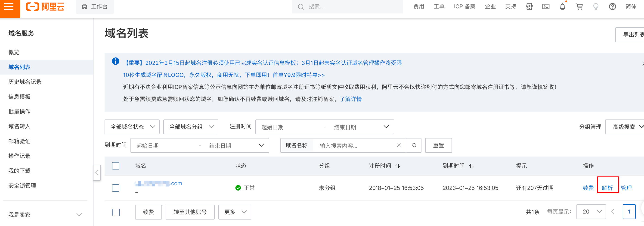The image size is (644, 226).
Task: Open the notifications bell icon
Action: click(x=562, y=7)
